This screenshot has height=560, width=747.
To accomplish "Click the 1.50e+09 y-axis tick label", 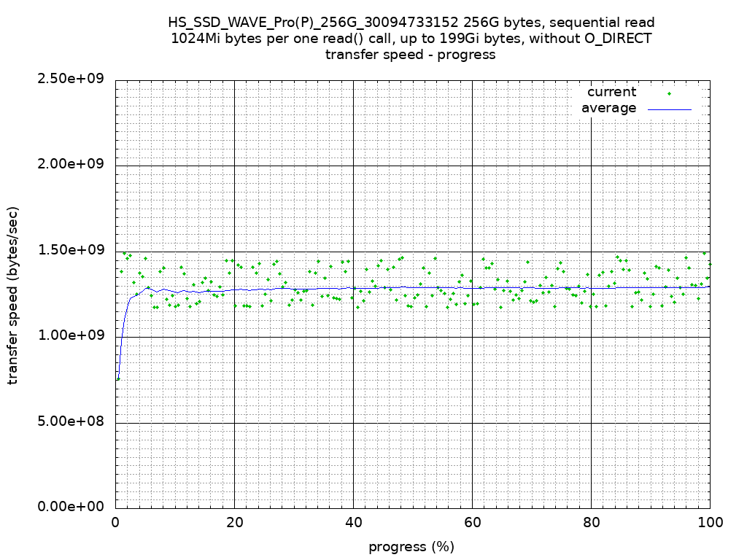I will click(x=71, y=250).
